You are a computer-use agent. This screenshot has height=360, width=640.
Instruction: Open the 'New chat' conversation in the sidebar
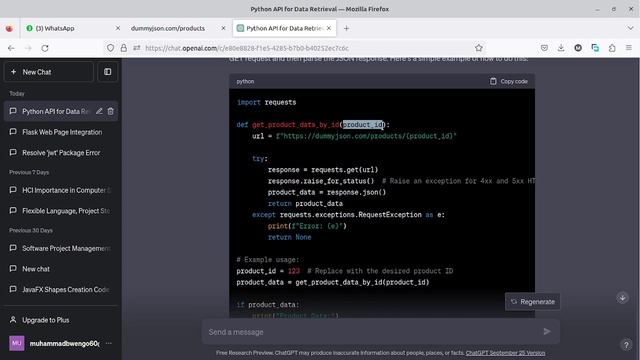coord(61,269)
